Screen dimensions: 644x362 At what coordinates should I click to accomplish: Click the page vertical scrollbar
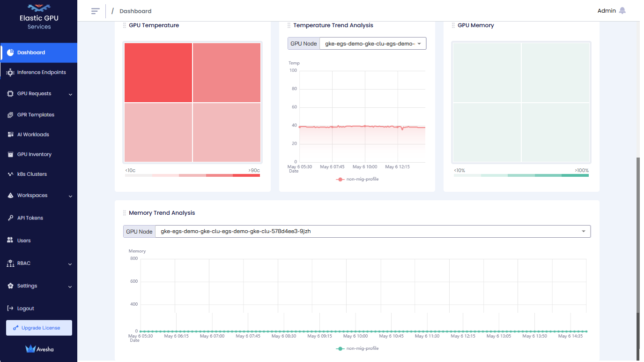(x=637, y=253)
